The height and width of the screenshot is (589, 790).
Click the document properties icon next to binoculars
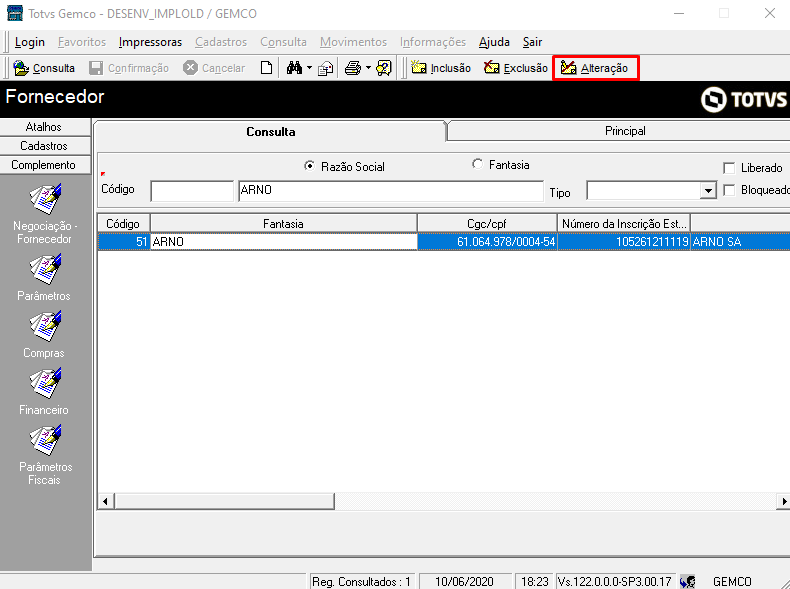(325, 68)
